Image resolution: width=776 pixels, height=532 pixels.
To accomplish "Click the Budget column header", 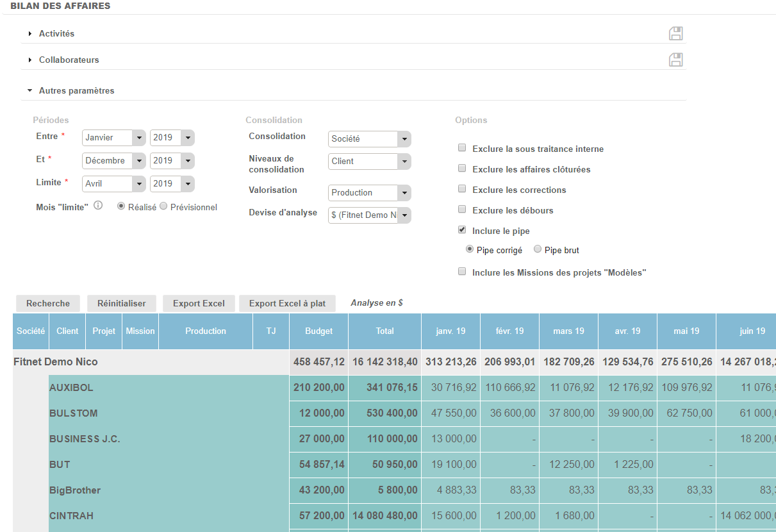I will tap(318, 331).
